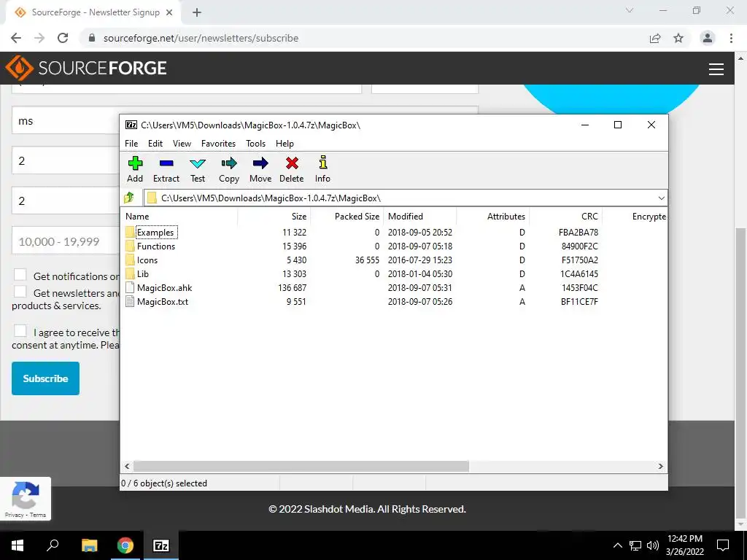The width and height of the screenshot is (747, 560).
Task: Go back in Chrome browser
Action: pyautogui.click(x=16, y=38)
